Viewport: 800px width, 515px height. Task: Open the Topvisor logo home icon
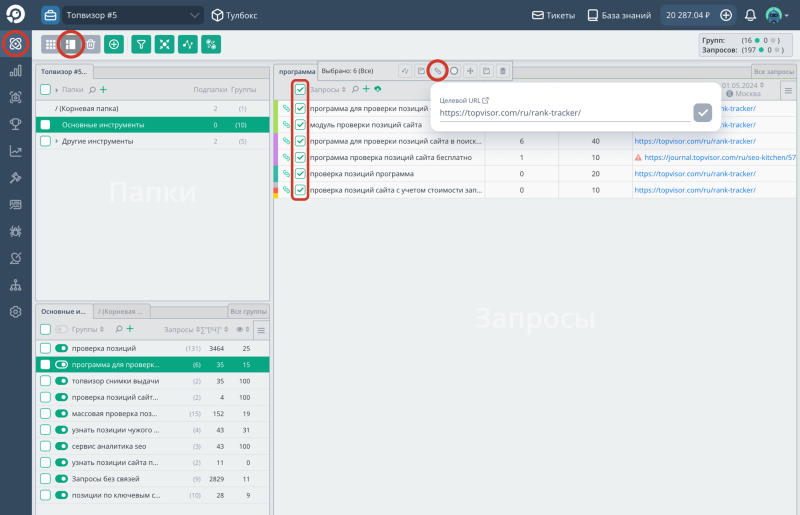tap(15, 14)
